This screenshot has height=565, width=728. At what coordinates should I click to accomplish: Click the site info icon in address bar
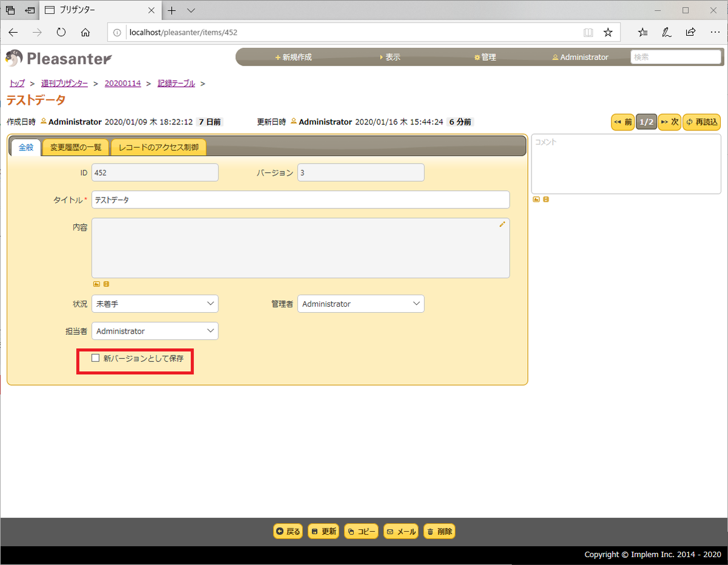(x=117, y=32)
